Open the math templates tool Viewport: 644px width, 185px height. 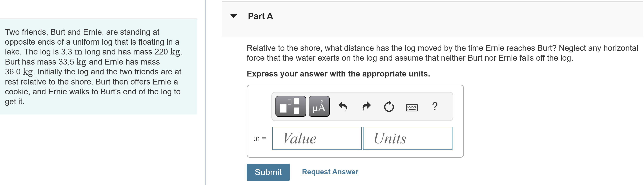(290, 106)
